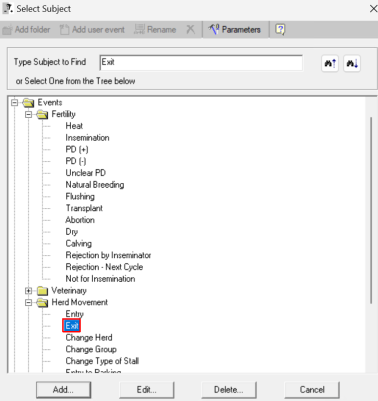Click the Herd Movement folder label
Viewport: 378px width, 401px height.
(x=79, y=302)
